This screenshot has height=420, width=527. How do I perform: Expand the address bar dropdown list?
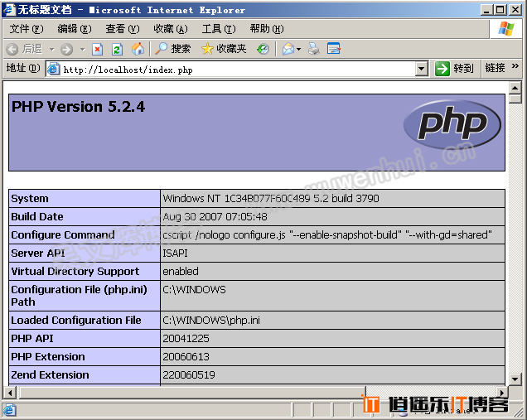[x=421, y=70]
